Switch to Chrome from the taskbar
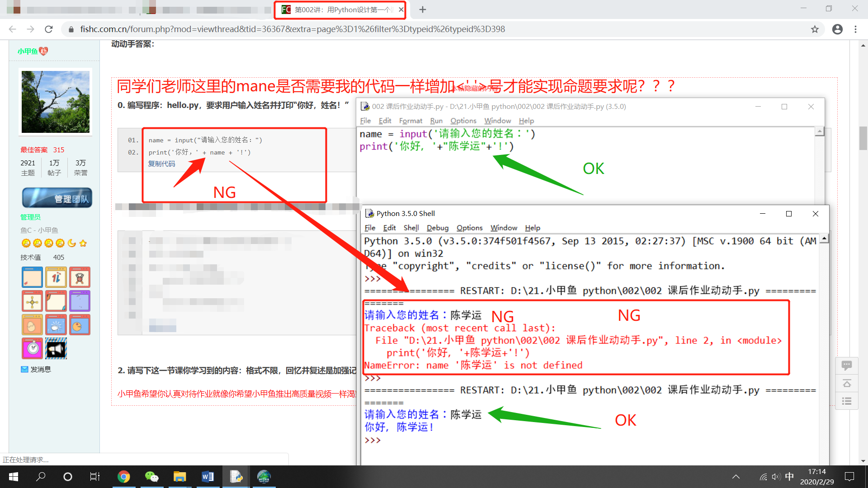This screenshot has width=868, height=488. coord(123,477)
